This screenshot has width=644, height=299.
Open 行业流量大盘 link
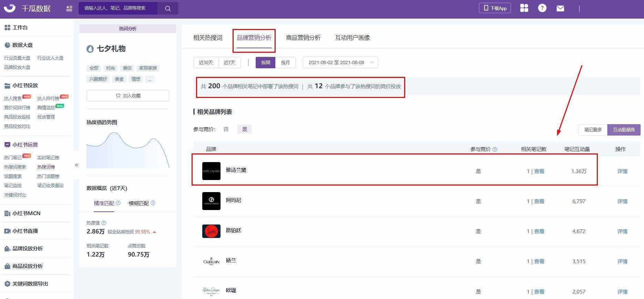pyautogui.click(x=17, y=58)
